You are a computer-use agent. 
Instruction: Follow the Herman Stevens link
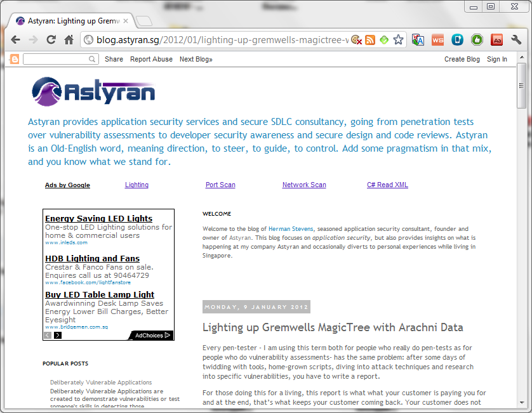click(x=291, y=229)
